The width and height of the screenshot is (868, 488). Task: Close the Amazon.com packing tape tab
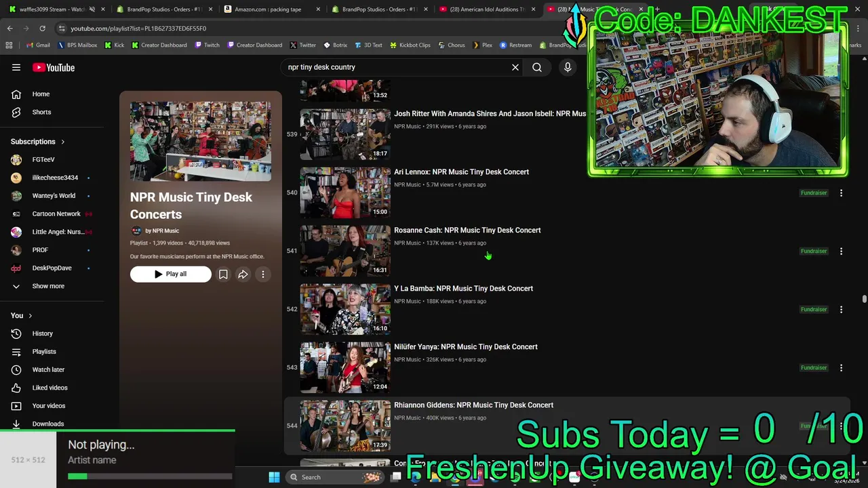[x=318, y=9]
